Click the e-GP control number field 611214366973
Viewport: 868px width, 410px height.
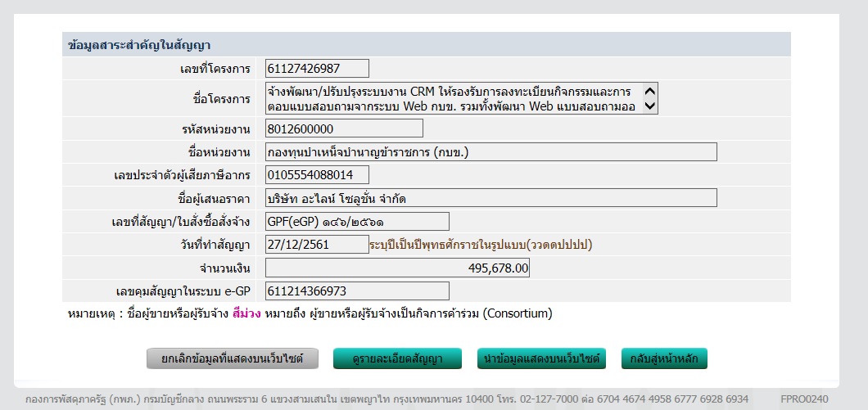[357, 291]
